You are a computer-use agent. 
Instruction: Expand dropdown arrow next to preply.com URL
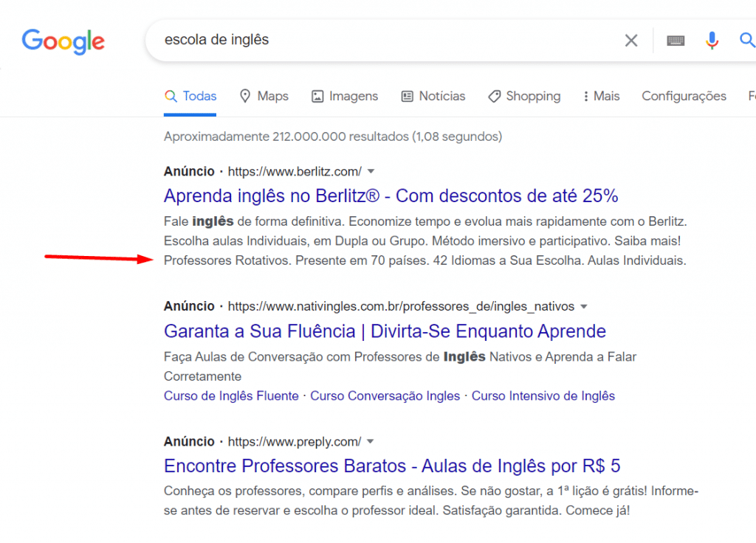click(x=371, y=442)
